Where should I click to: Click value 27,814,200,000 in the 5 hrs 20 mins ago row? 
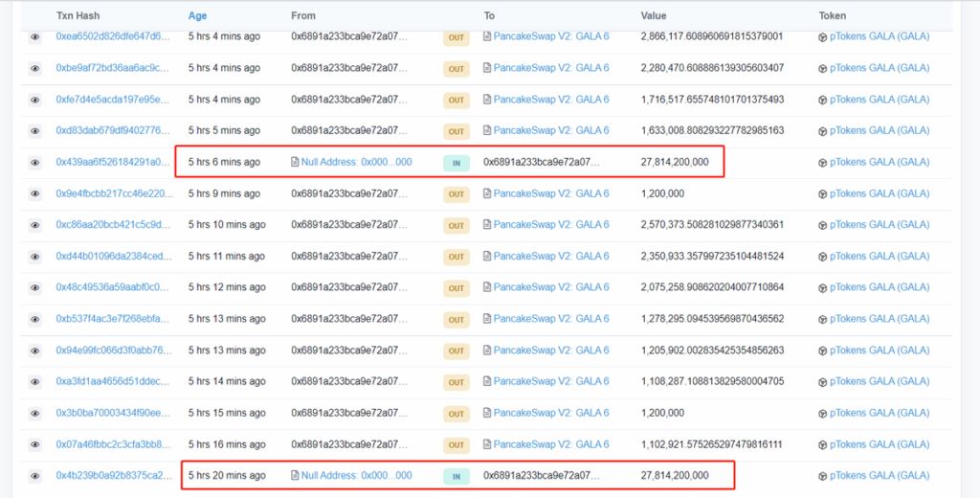pos(675,475)
